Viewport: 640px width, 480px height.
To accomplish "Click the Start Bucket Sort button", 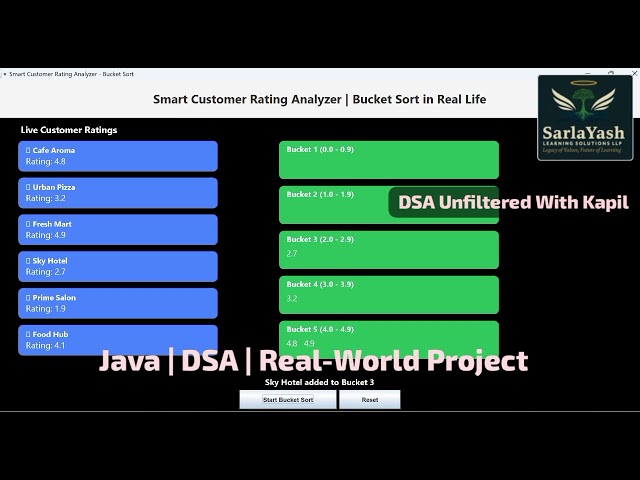I will [288, 400].
